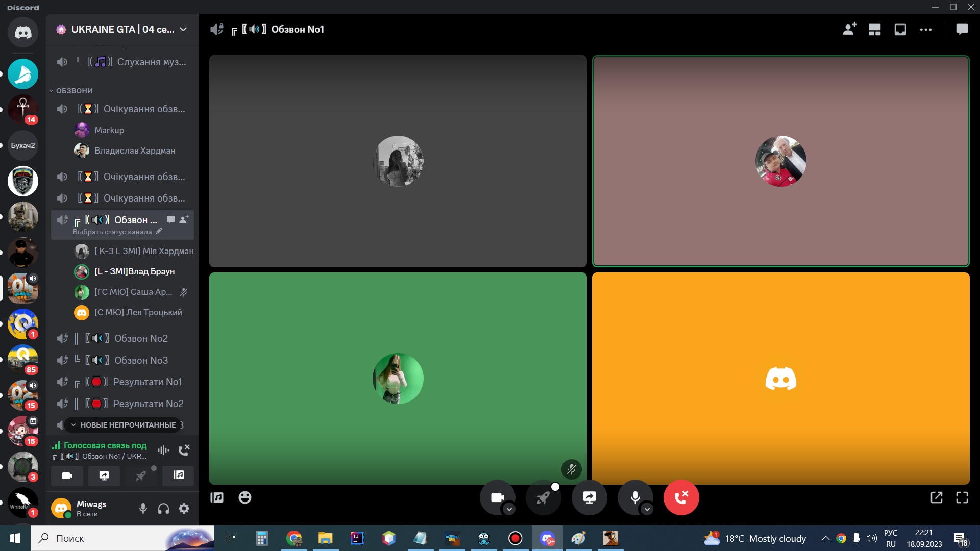
Task: Disconnect voice icon in sidebar voice panel
Action: [x=184, y=450]
